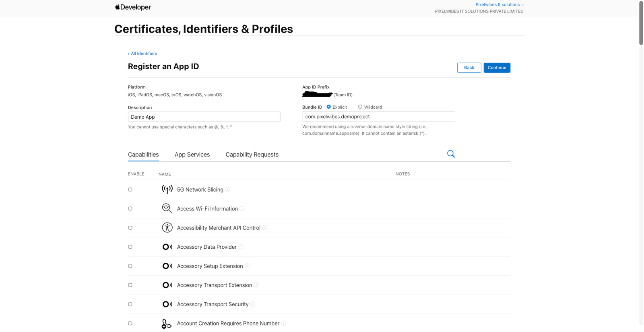
Task: Click the Description input field
Action: [x=204, y=117]
